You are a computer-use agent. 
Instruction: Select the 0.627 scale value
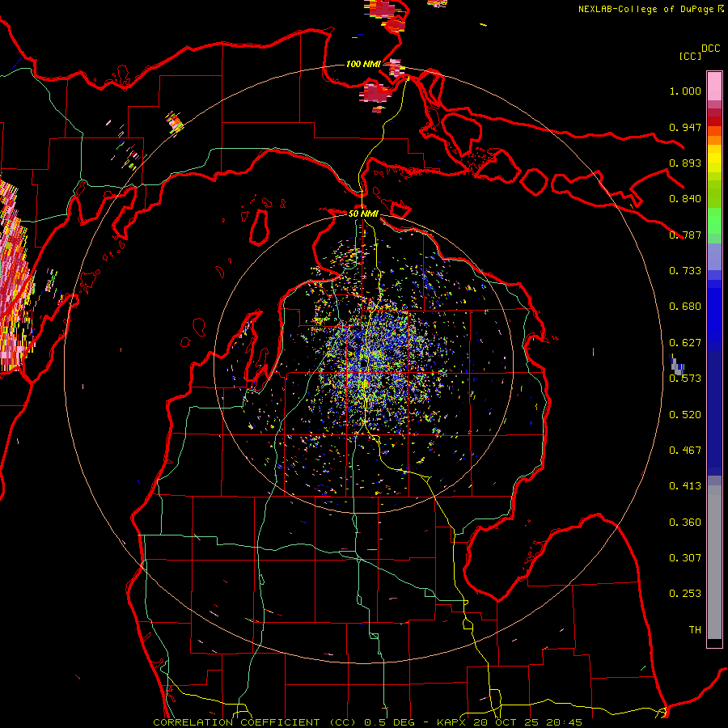(x=685, y=343)
